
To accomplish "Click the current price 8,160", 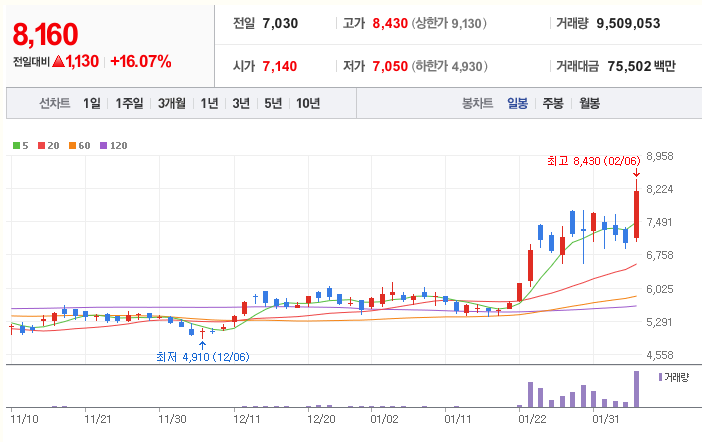I will pos(45,34).
